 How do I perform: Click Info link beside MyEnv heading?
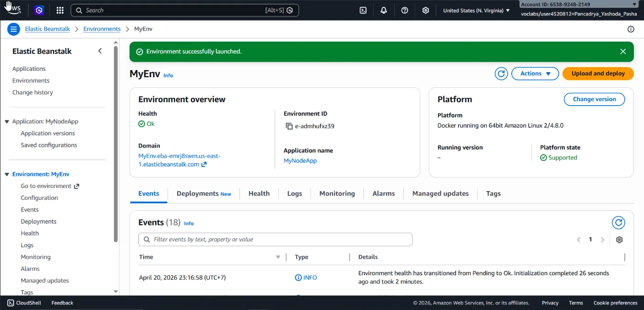pyautogui.click(x=168, y=75)
